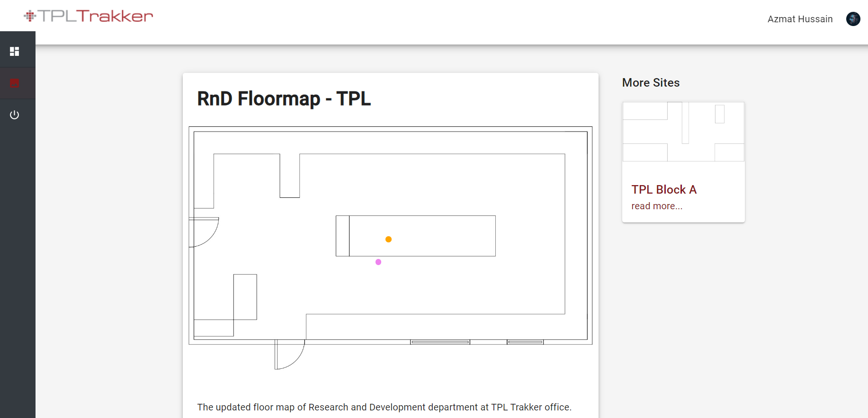Click the floor map description text

click(384, 407)
